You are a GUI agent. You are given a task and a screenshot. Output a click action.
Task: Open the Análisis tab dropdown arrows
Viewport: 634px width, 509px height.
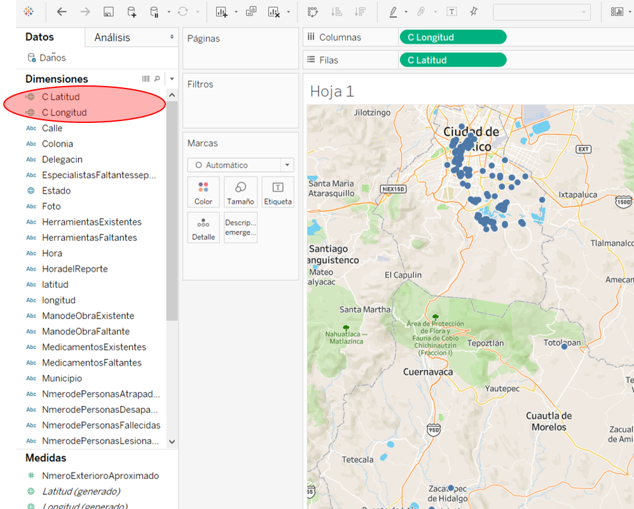click(172, 37)
